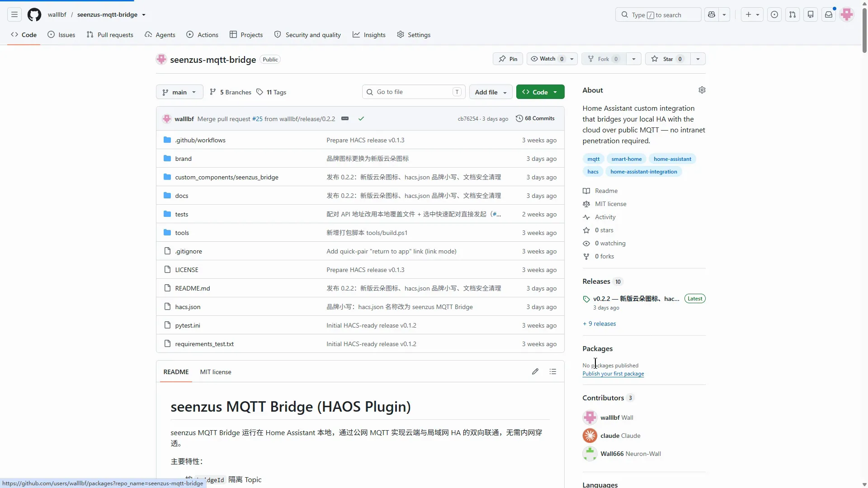Open green Code clone dropdown

540,92
